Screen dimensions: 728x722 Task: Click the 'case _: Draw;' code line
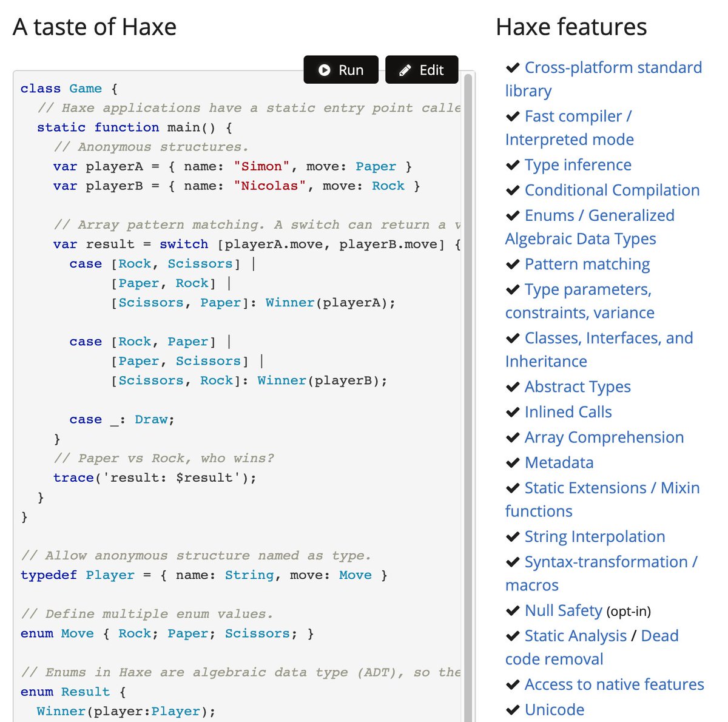(x=122, y=419)
